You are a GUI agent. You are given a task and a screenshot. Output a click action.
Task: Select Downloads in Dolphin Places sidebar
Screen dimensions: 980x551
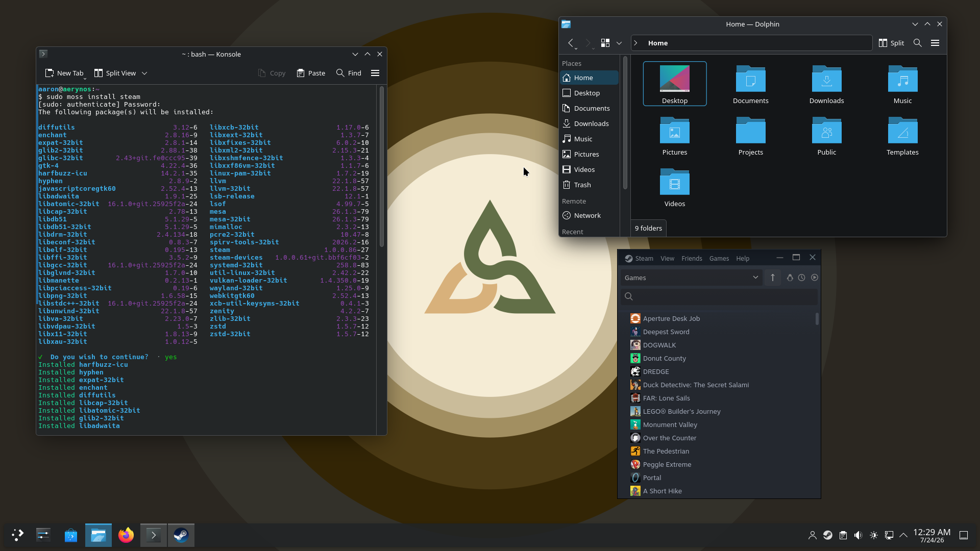(x=589, y=123)
